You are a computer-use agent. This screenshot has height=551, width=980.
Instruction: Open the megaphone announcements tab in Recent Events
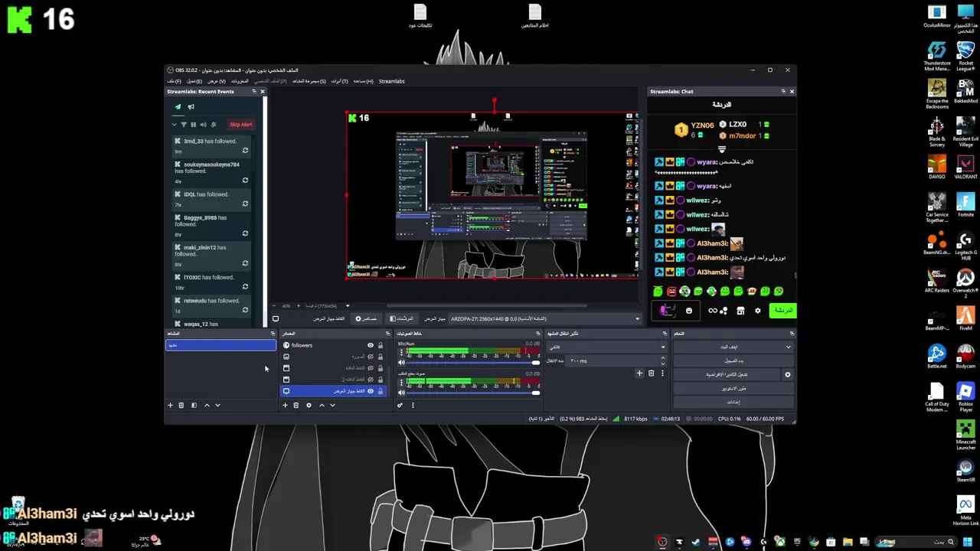point(191,107)
